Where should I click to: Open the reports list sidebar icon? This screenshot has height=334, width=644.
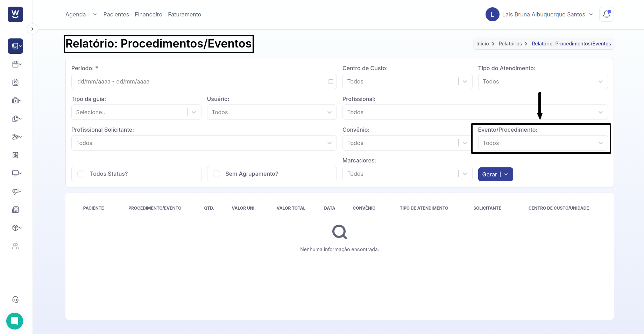(x=15, y=46)
